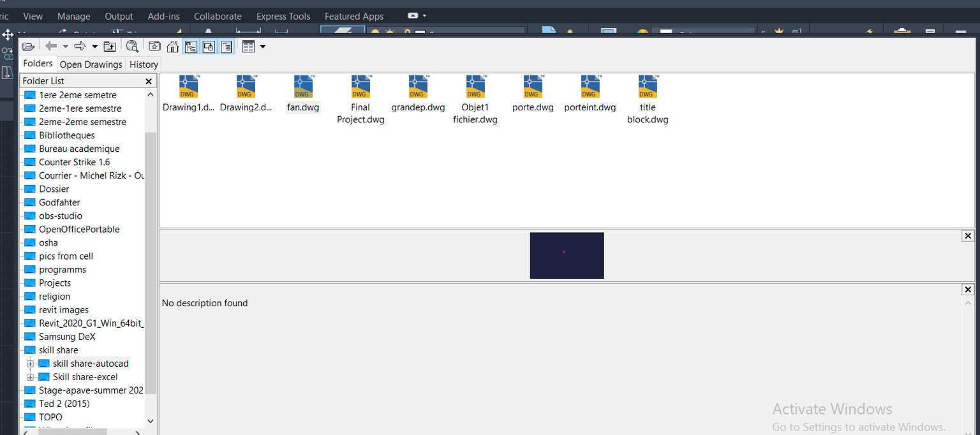Select the Drawing2 DWG file icon

(246, 87)
